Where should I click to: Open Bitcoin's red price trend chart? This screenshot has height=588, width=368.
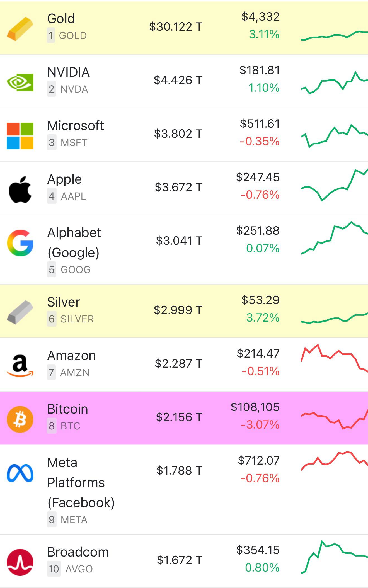[335, 419]
